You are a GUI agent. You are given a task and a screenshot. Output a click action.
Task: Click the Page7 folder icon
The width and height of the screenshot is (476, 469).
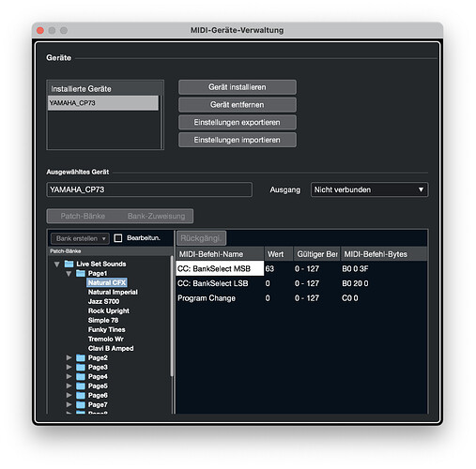pos(81,404)
